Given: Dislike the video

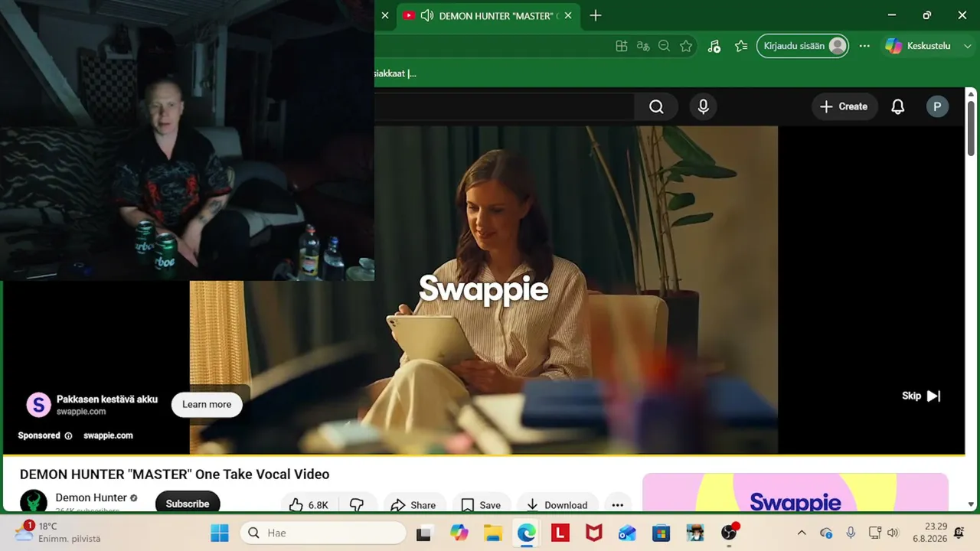Looking at the screenshot, I should tap(357, 505).
